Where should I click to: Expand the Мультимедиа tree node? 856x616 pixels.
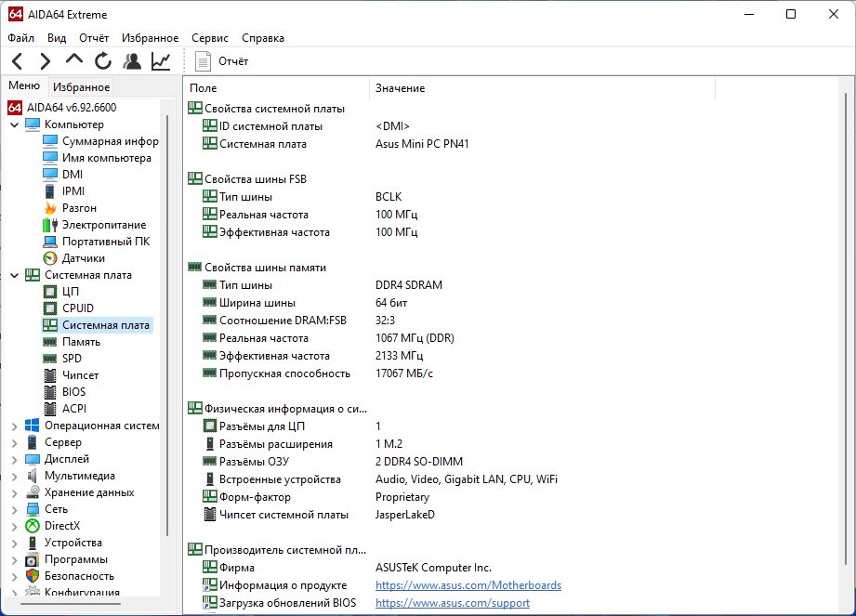click(x=15, y=477)
